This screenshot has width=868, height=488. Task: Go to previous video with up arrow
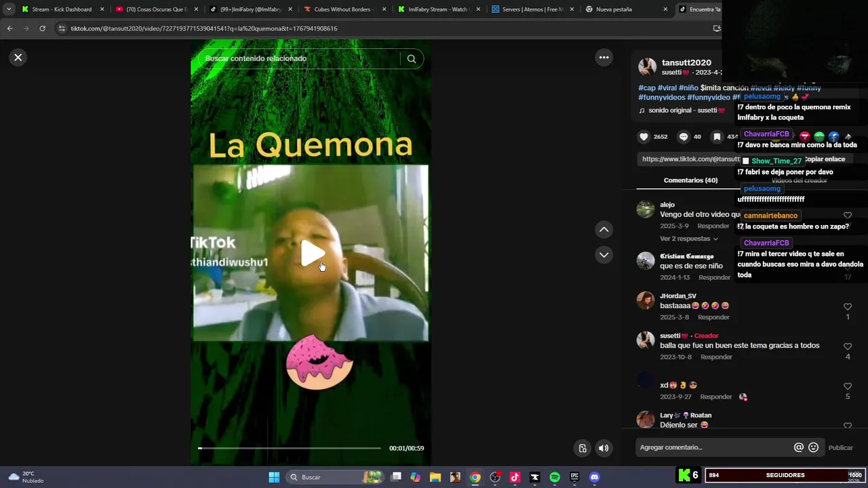(604, 230)
